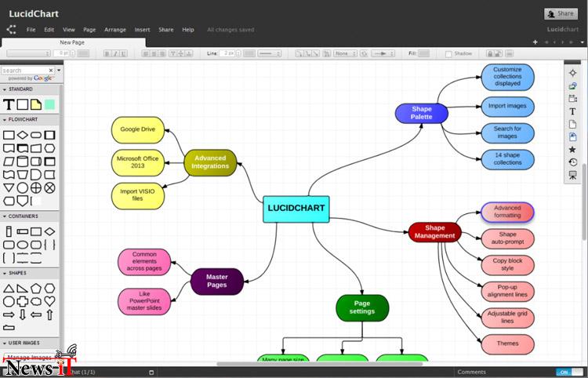The image size is (588, 378).
Task: Select the heart shape
Action: (50, 300)
